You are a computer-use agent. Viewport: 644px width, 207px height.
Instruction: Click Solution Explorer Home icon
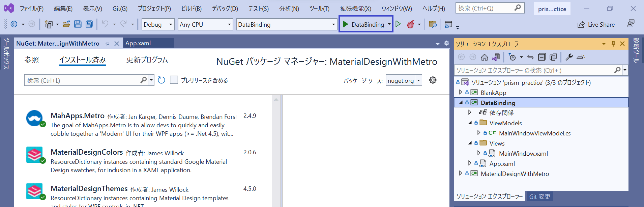click(485, 57)
